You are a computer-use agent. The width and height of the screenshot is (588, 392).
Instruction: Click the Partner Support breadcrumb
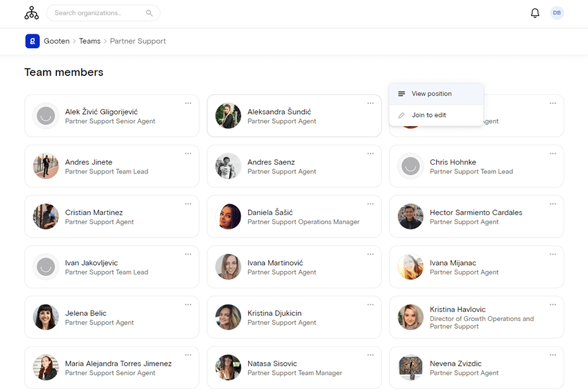coord(138,41)
